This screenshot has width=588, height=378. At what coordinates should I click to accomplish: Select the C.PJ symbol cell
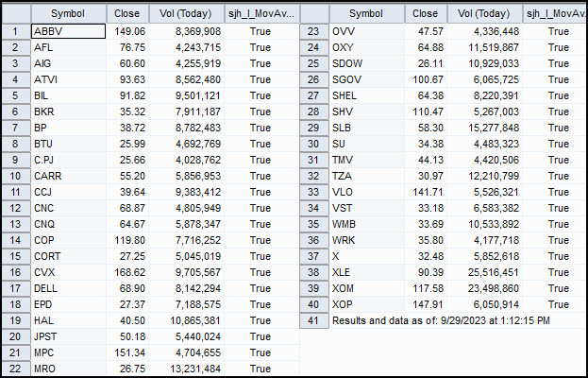click(x=69, y=161)
